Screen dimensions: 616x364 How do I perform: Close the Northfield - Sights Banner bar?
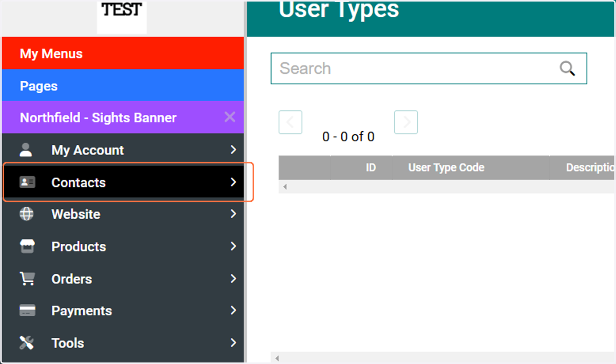tap(229, 118)
